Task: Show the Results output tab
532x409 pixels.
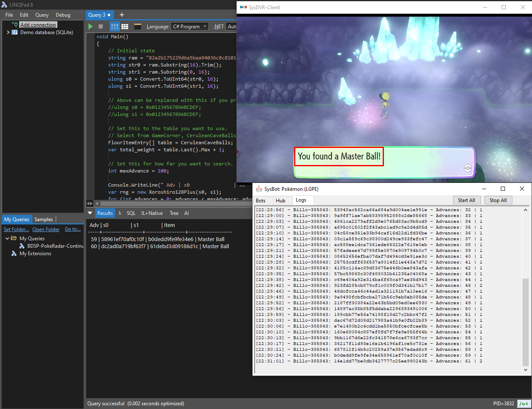Action: pyautogui.click(x=105, y=213)
